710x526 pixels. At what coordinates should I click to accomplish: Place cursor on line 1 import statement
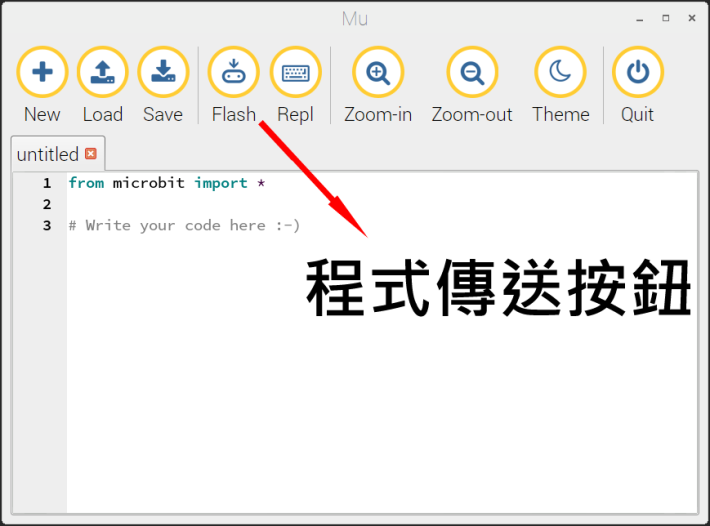(x=167, y=183)
